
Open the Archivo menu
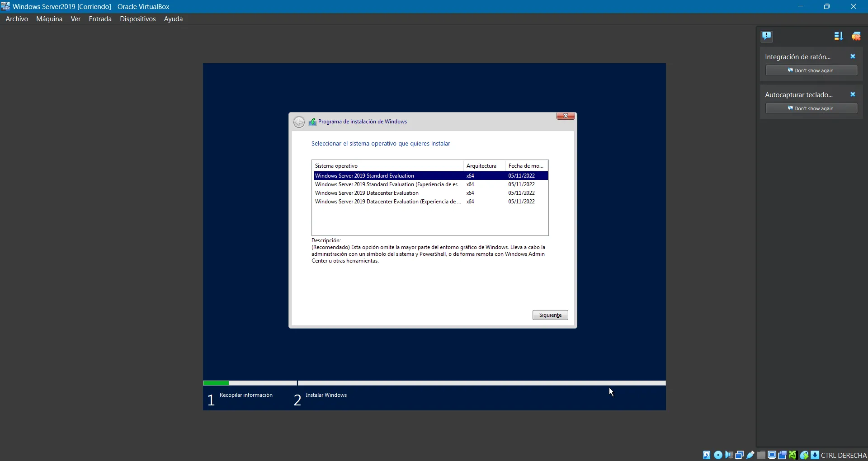coord(17,19)
